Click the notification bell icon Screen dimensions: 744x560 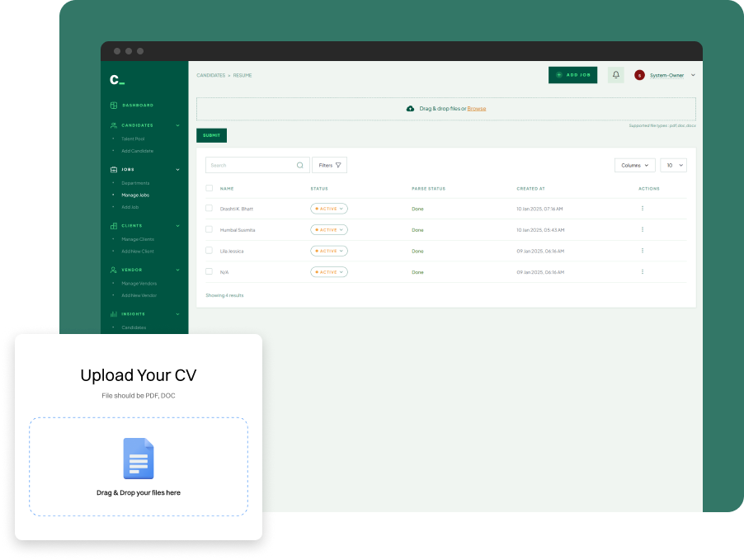point(615,75)
